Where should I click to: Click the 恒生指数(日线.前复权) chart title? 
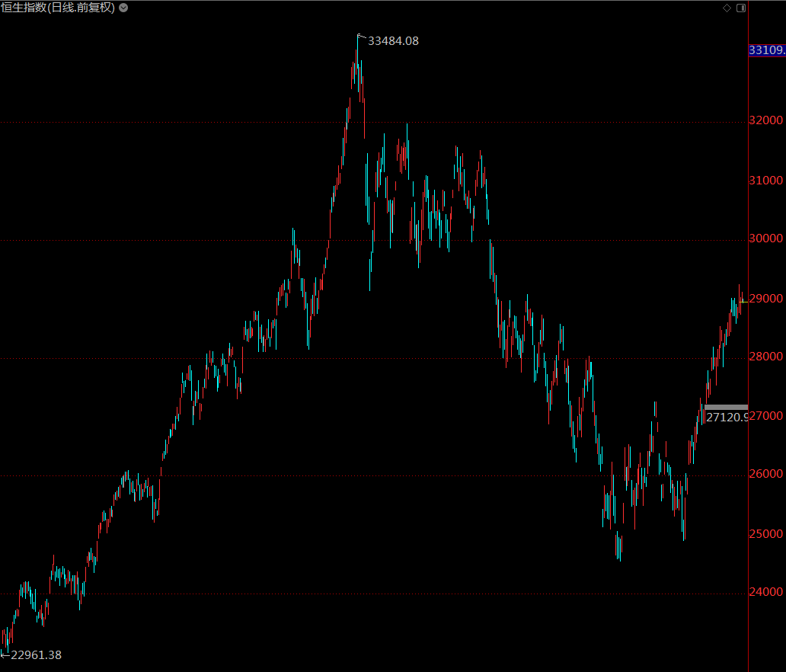(x=58, y=8)
